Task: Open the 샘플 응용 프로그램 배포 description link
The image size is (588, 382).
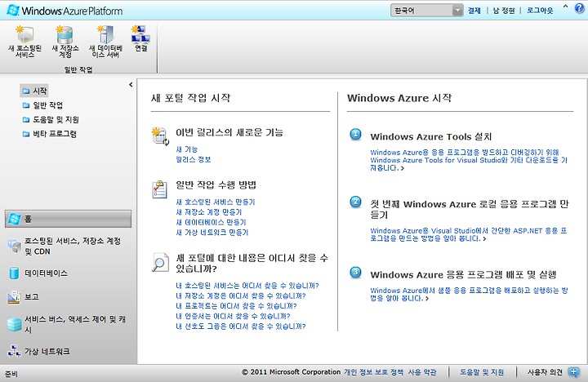Action: 469,295
